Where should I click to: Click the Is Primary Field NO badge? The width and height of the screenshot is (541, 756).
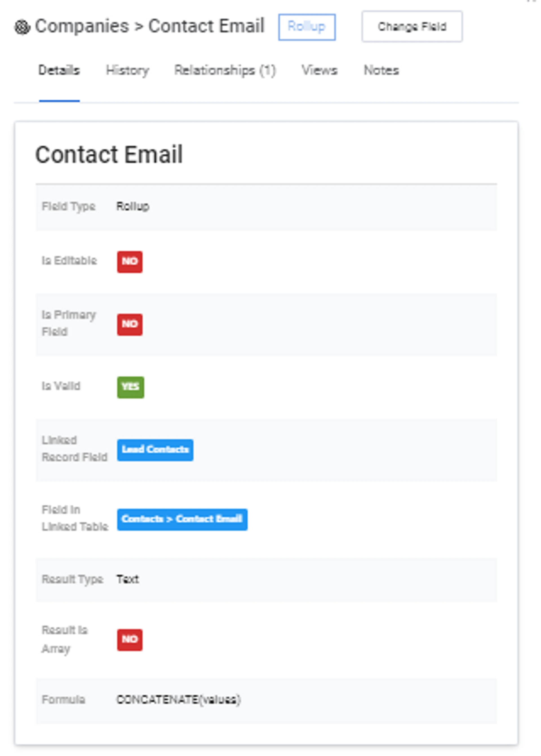pyautogui.click(x=130, y=324)
